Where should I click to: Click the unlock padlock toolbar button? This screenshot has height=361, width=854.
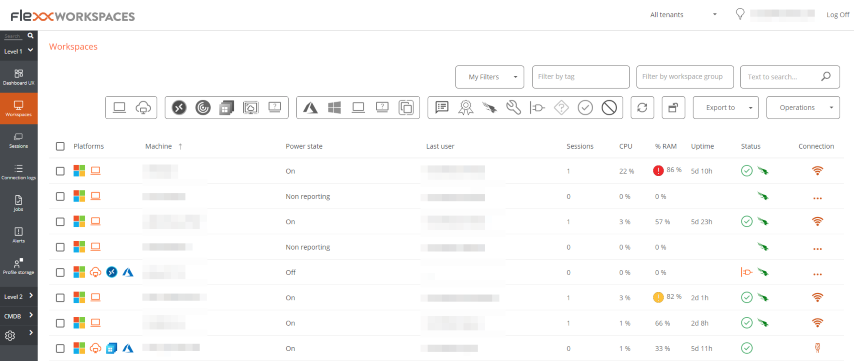tap(673, 108)
